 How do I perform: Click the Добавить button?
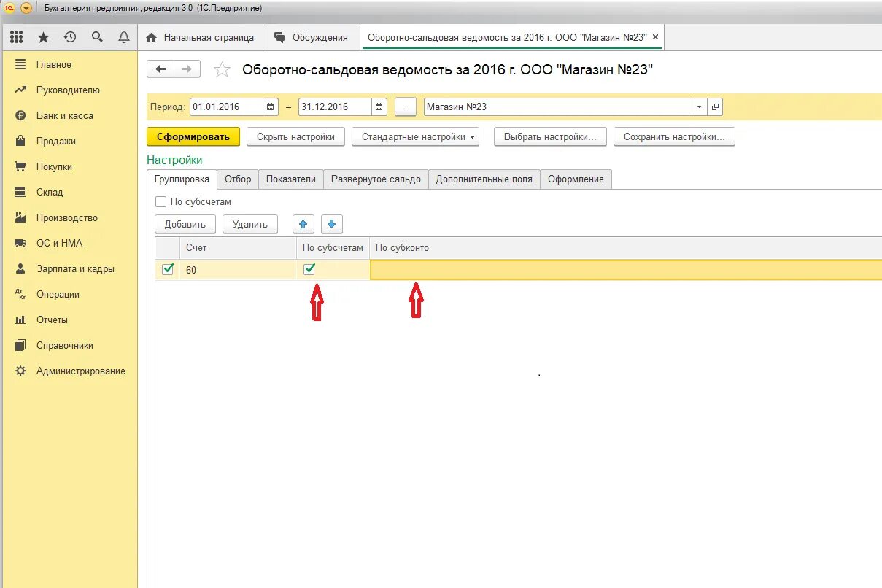coord(185,224)
